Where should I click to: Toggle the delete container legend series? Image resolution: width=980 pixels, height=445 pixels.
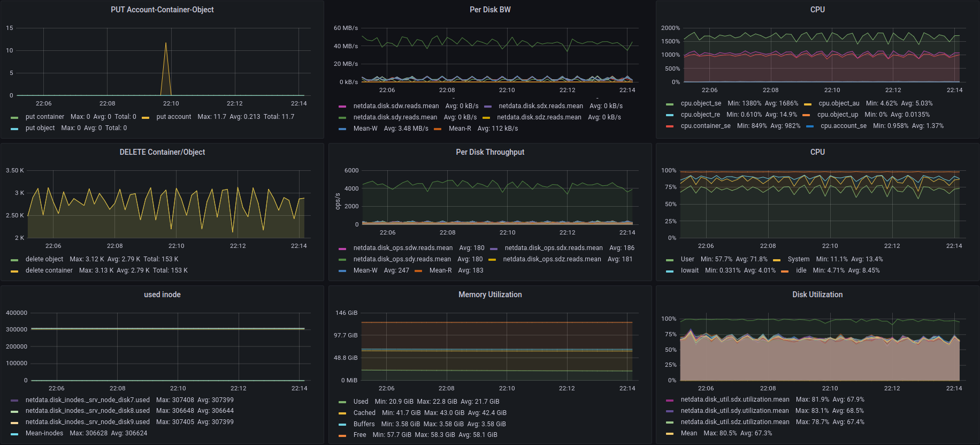[49, 270]
